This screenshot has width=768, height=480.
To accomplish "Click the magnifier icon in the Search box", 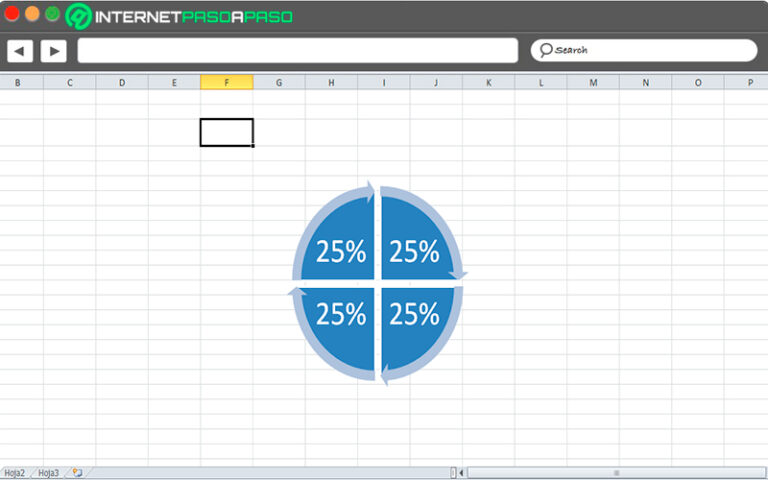I will pyautogui.click(x=546, y=50).
